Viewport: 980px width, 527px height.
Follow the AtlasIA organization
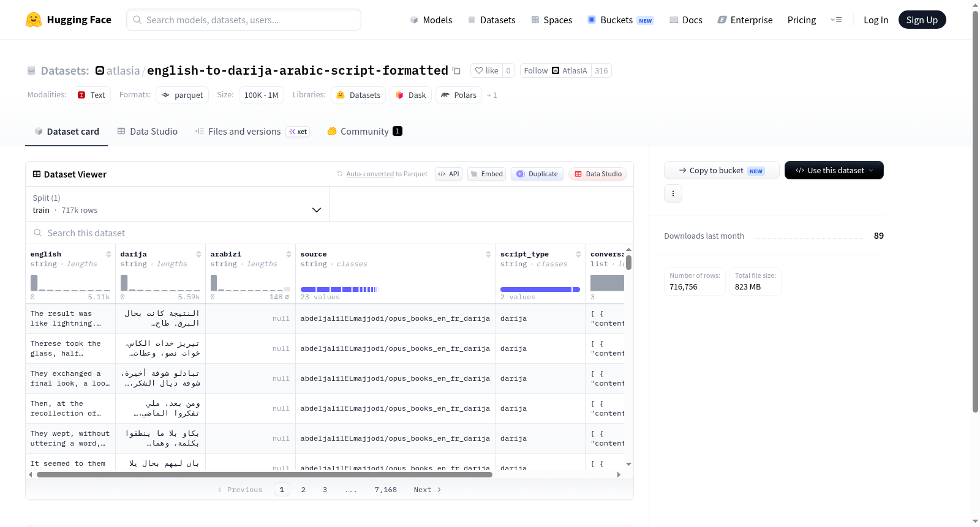click(556, 70)
